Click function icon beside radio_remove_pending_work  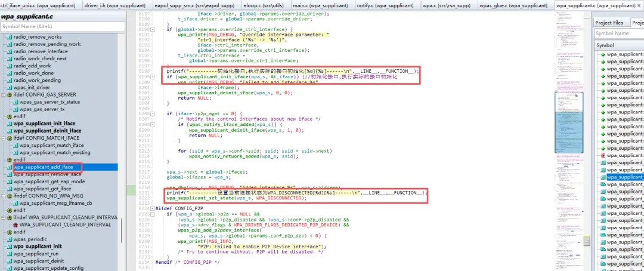[x=10, y=44]
